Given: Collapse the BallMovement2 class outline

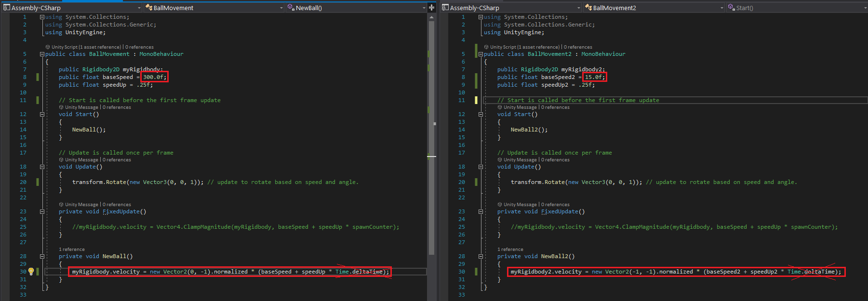Looking at the screenshot, I should pos(481,54).
